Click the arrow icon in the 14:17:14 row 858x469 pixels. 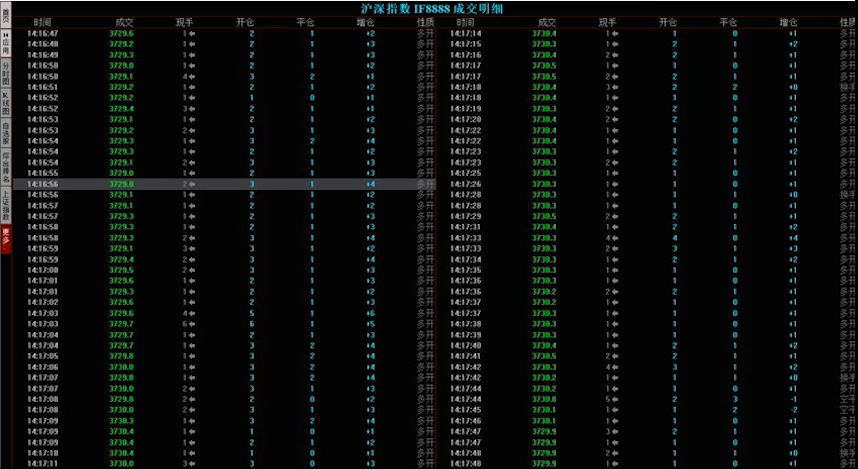pyautogui.click(x=613, y=33)
